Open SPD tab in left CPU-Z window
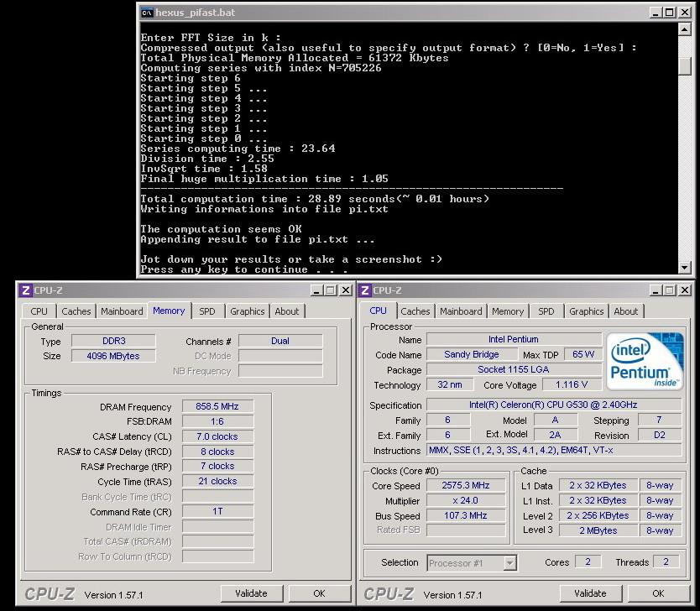The height and width of the screenshot is (611, 700). tap(207, 311)
